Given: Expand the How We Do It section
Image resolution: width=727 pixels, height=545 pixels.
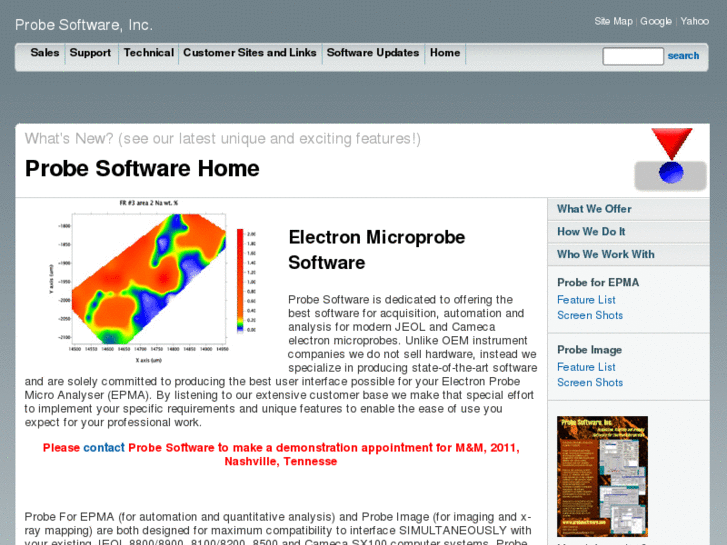Looking at the screenshot, I should [628, 232].
